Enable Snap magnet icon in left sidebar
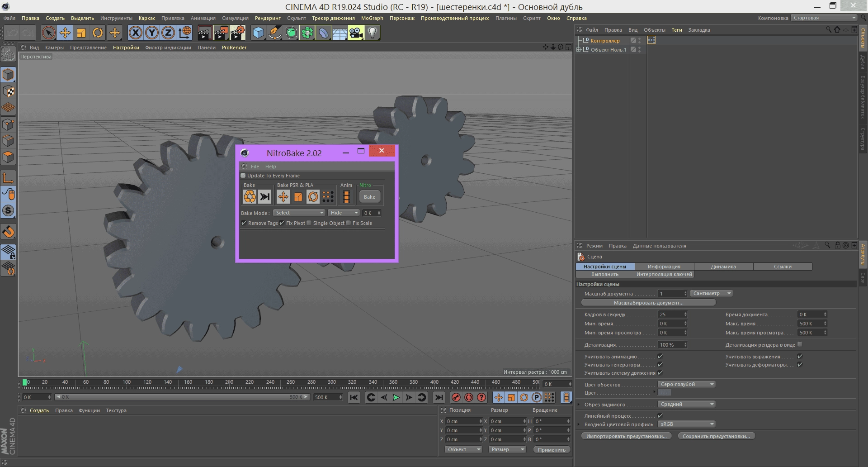Image resolution: width=868 pixels, height=467 pixels. 8,232
